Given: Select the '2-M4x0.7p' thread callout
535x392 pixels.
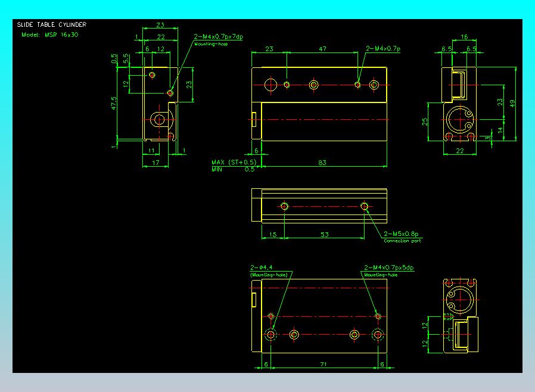Looking at the screenshot, I should click(383, 48).
